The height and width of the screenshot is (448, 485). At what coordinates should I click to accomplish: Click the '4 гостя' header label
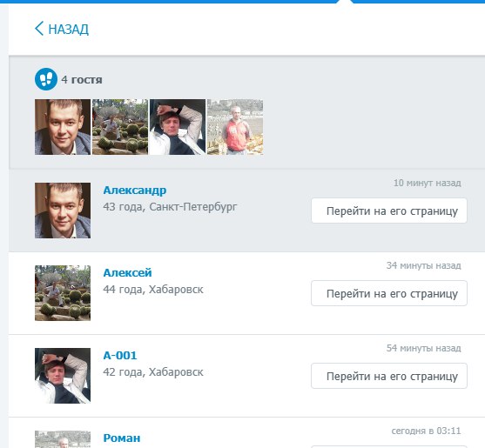[x=82, y=80]
